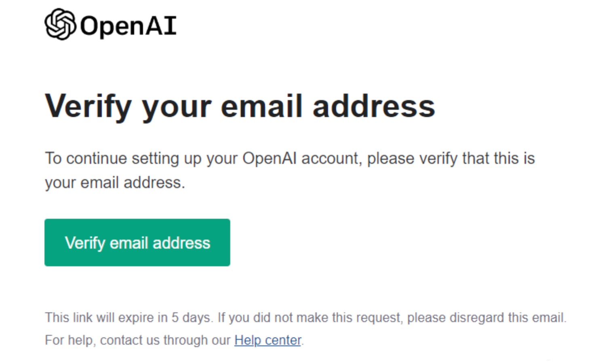602x364 pixels.
Task: Click the 'To continue setting up' paragraph line
Action: pos(290,159)
